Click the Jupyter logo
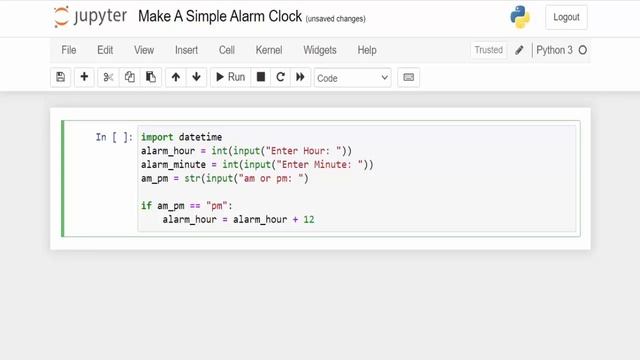The width and height of the screenshot is (640, 360). [90, 17]
